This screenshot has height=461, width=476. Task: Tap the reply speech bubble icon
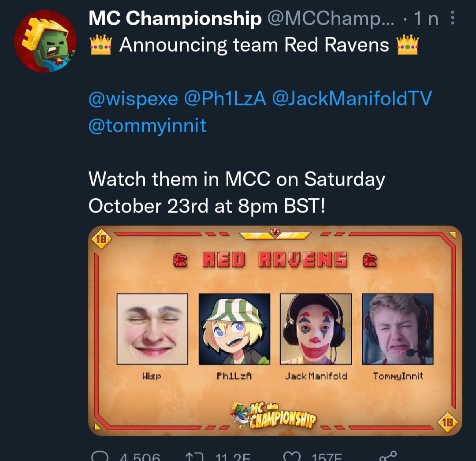coord(100,456)
